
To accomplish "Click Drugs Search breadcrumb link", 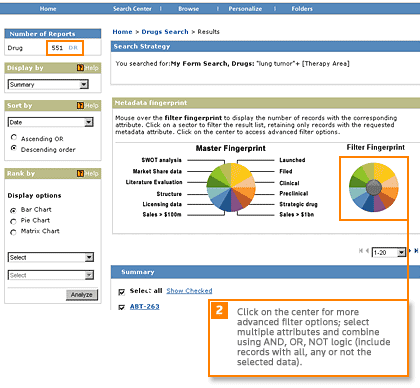I will tap(165, 32).
